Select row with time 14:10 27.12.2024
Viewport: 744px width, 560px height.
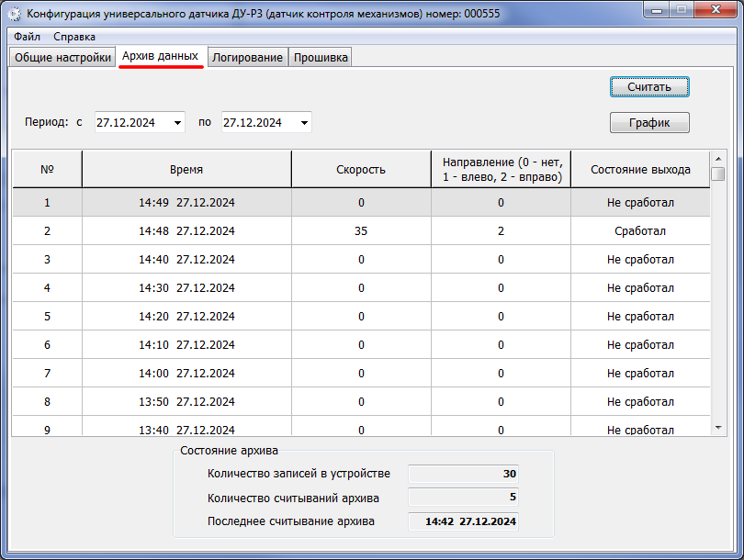pyautogui.click(x=361, y=345)
